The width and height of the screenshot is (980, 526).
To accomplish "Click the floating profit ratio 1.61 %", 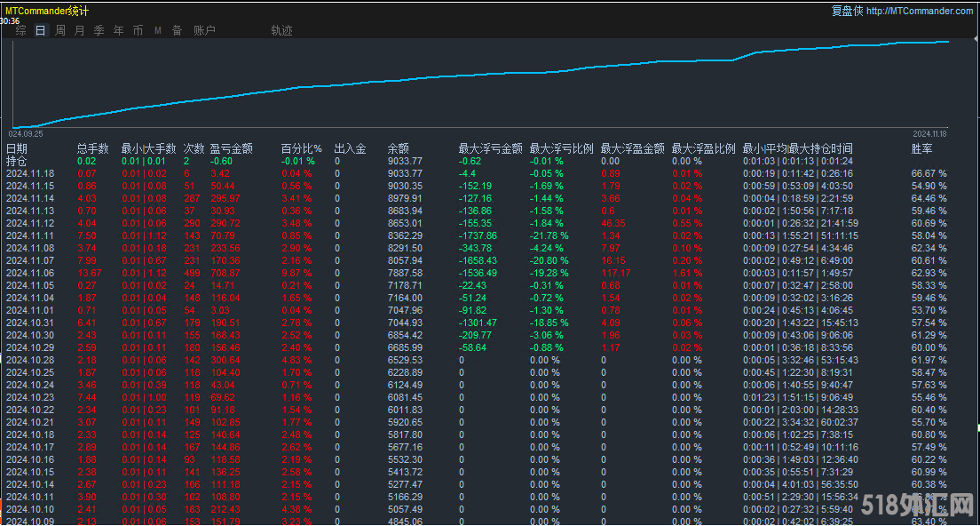I will point(687,273).
